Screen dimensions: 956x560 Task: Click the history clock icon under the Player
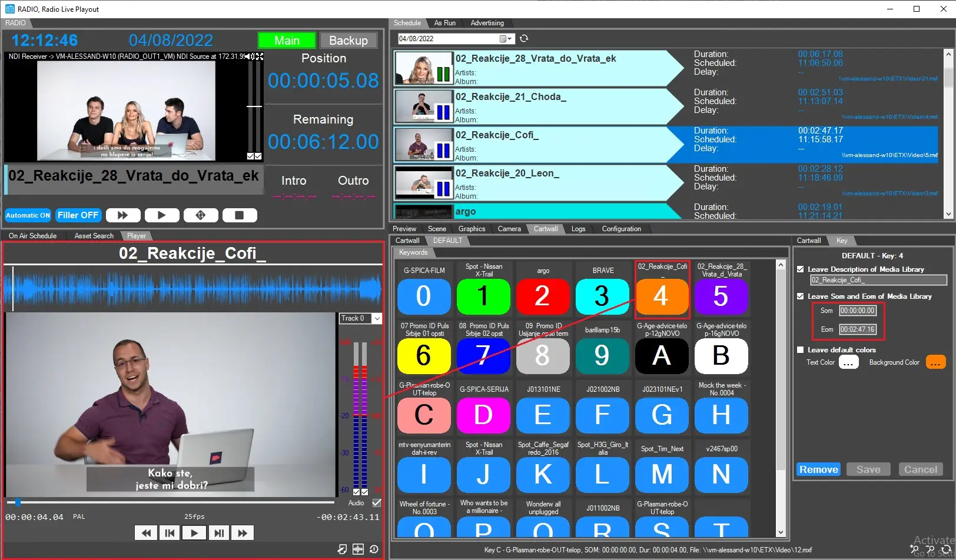click(x=374, y=549)
